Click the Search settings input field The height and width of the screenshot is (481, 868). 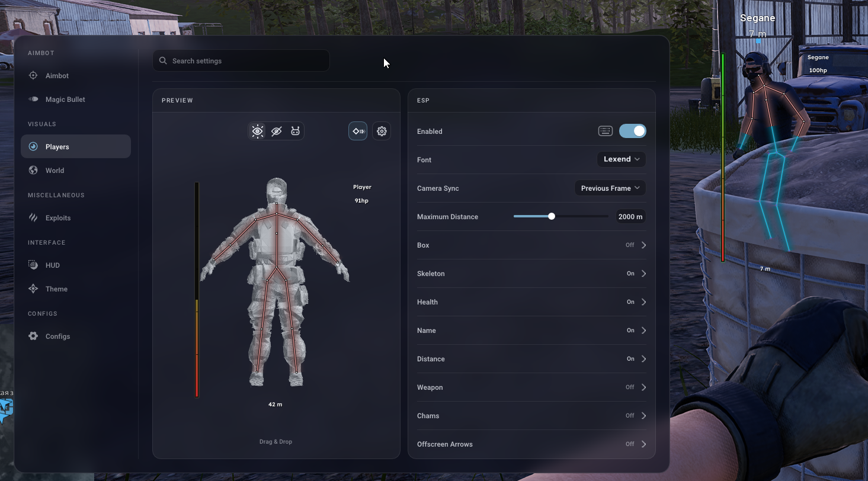[241, 60]
